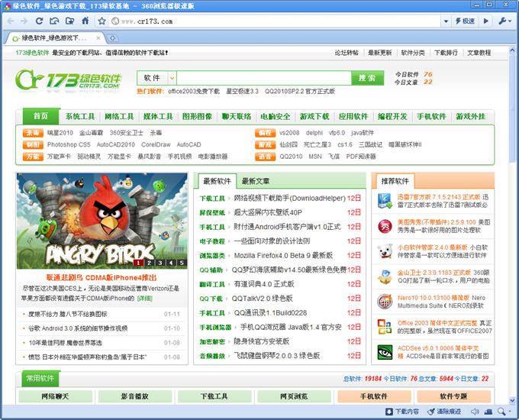This screenshot has width=519, height=420.
Task: Click the 下载工具 category button
Action: click(214, 396)
